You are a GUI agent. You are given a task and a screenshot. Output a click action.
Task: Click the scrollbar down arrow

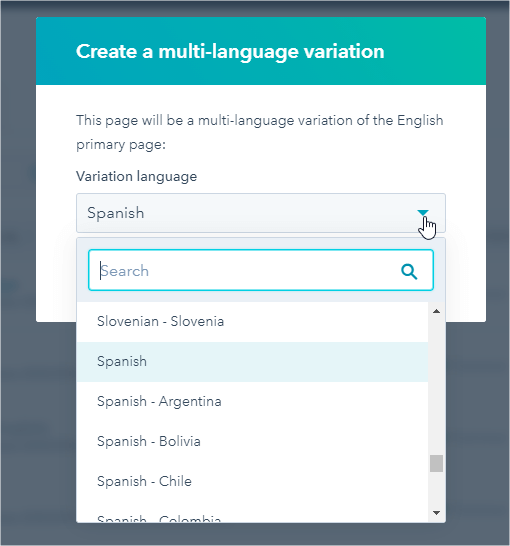click(x=436, y=513)
